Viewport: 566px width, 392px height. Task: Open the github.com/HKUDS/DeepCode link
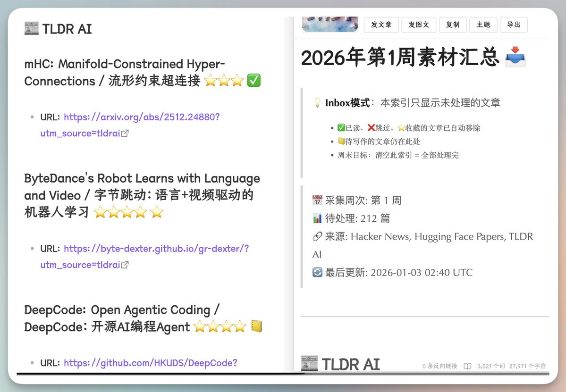(151, 363)
